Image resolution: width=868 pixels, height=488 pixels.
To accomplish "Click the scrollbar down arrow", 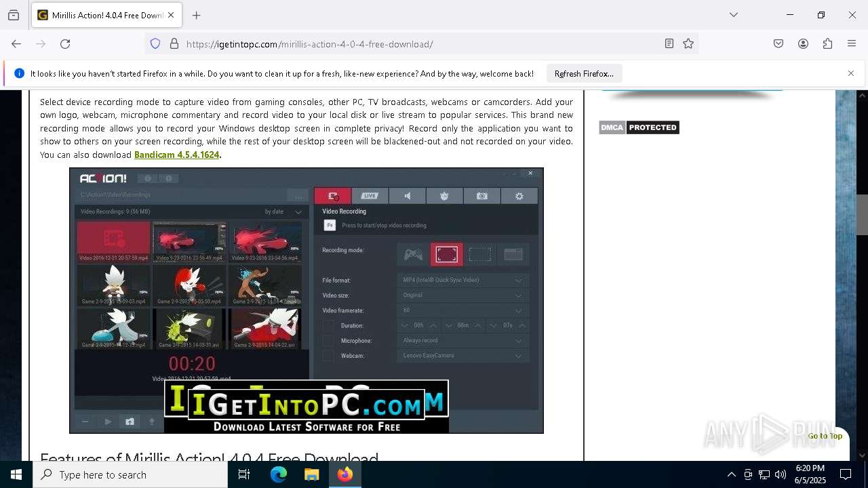I will 862,455.
